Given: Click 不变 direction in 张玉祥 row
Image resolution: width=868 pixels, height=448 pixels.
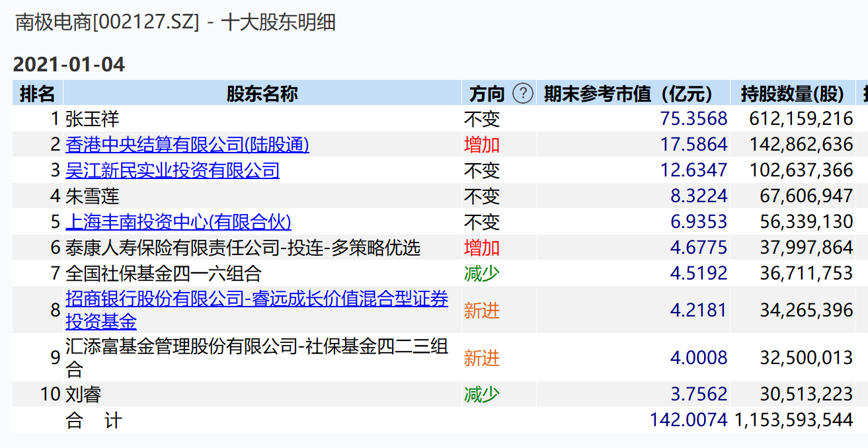Looking at the screenshot, I should tap(482, 119).
